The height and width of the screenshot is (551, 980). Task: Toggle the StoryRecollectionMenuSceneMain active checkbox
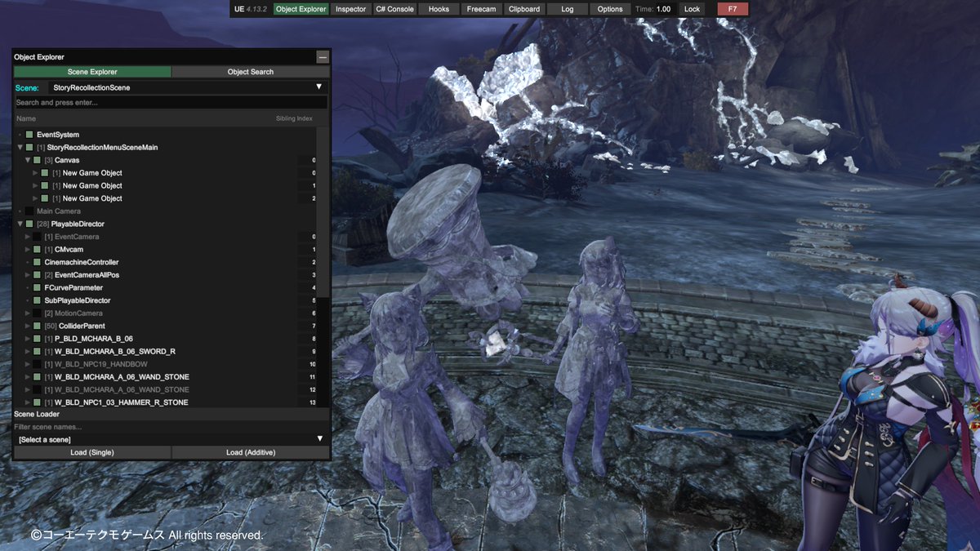pyautogui.click(x=29, y=148)
